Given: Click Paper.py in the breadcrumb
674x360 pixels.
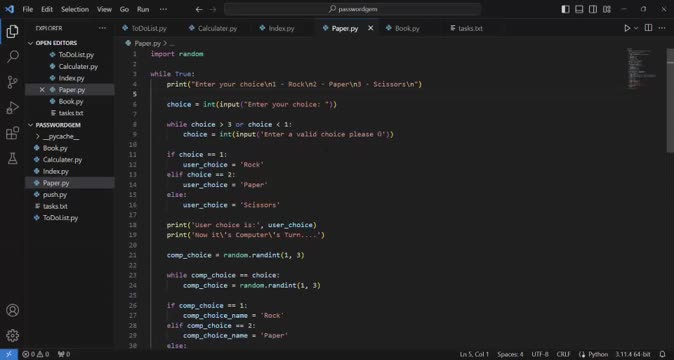Looking at the screenshot, I should (147, 43).
